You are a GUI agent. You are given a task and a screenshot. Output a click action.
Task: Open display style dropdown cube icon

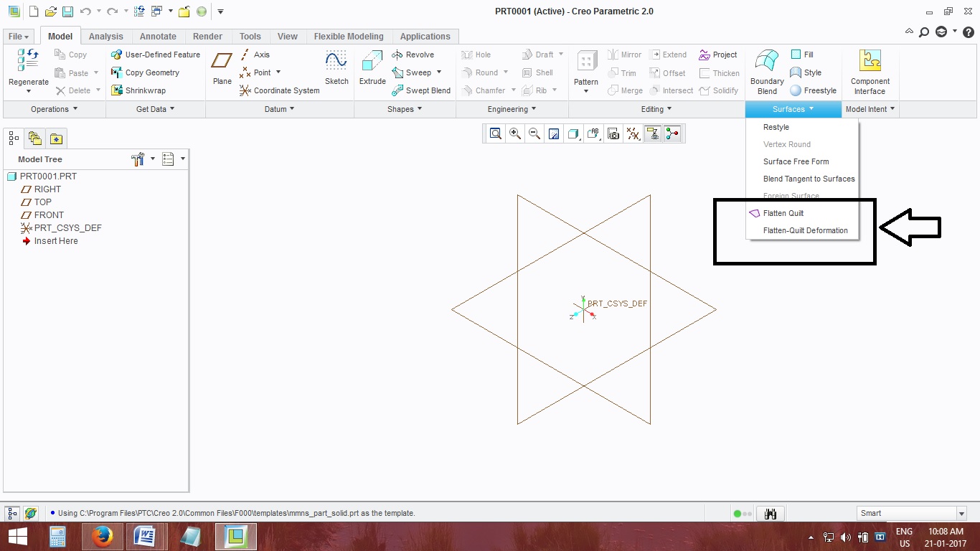pos(573,133)
